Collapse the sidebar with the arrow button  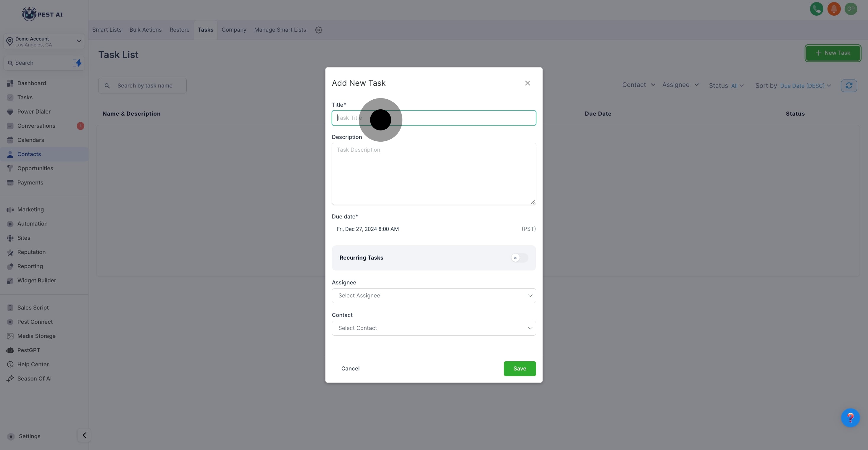[x=84, y=435]
